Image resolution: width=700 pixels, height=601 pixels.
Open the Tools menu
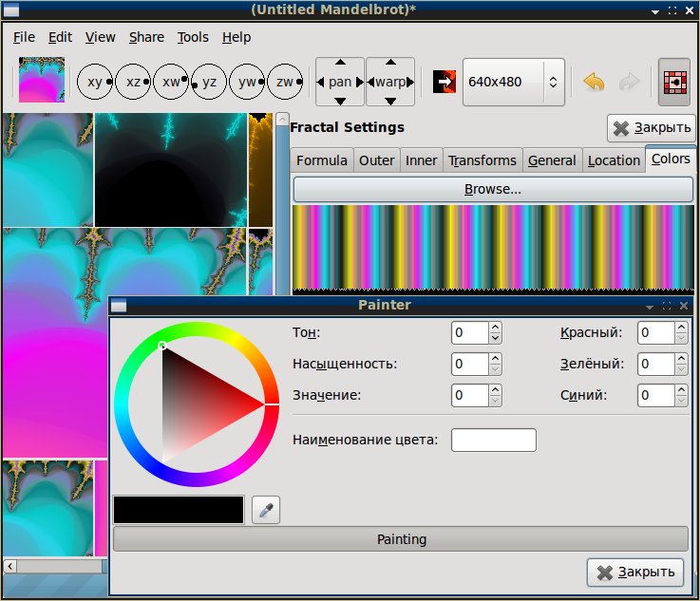[x=193, y=37]
